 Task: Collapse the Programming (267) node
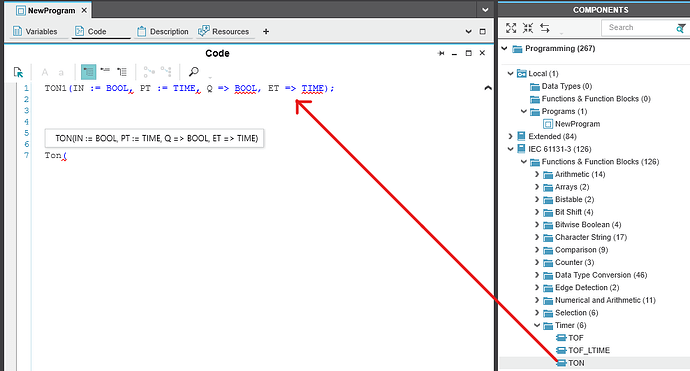pos(505,48)
